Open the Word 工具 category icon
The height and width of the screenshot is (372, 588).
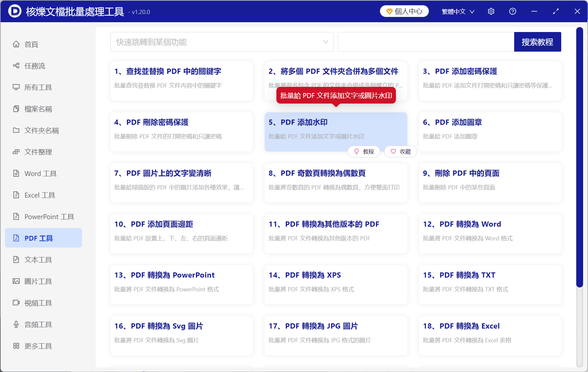pyautogui.click(x=16, y=173)
